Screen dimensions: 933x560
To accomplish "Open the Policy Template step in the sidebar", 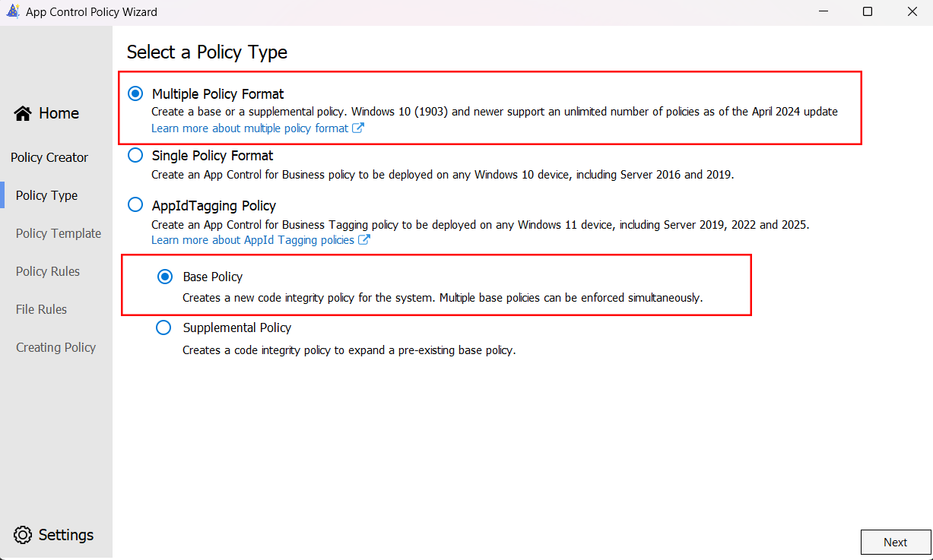I will [59, 233].
